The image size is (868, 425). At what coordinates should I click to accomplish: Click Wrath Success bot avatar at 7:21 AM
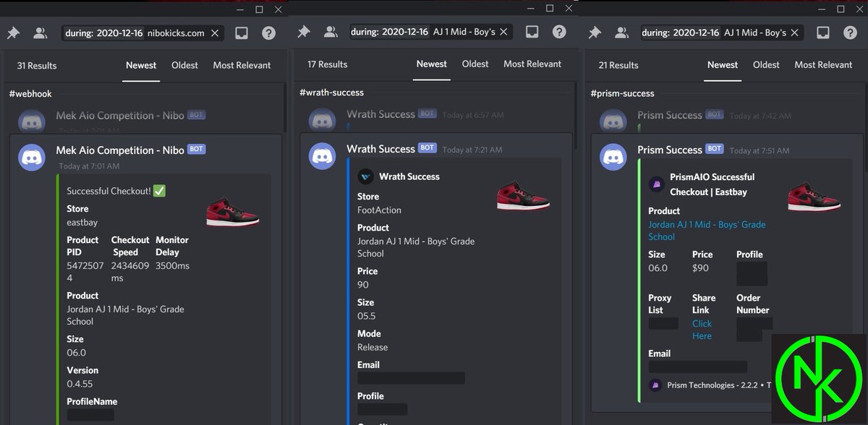pyautogui.click(x=322, y=156)
